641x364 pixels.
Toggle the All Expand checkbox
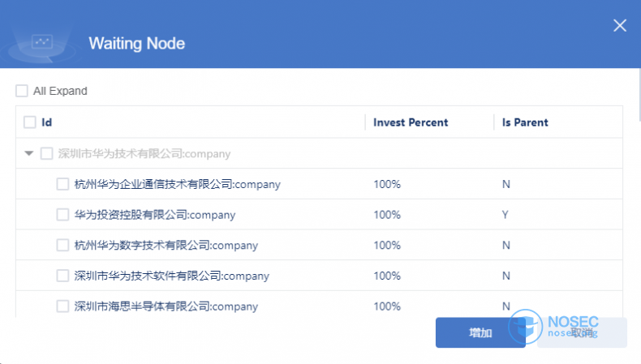click(22, 91)
